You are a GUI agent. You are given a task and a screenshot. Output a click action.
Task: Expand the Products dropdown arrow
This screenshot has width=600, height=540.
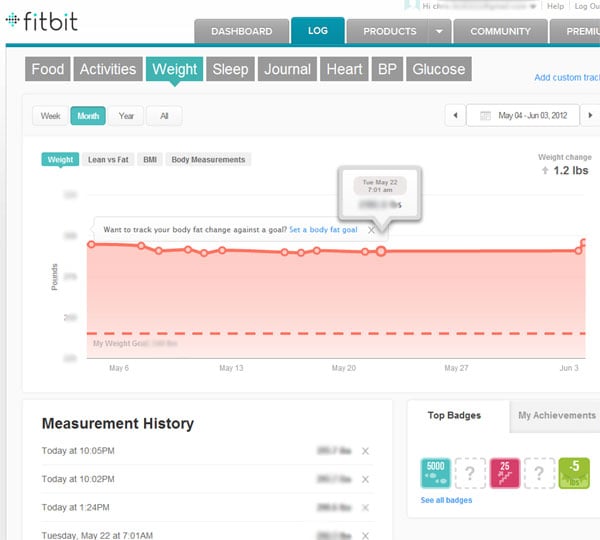(439, 31)
